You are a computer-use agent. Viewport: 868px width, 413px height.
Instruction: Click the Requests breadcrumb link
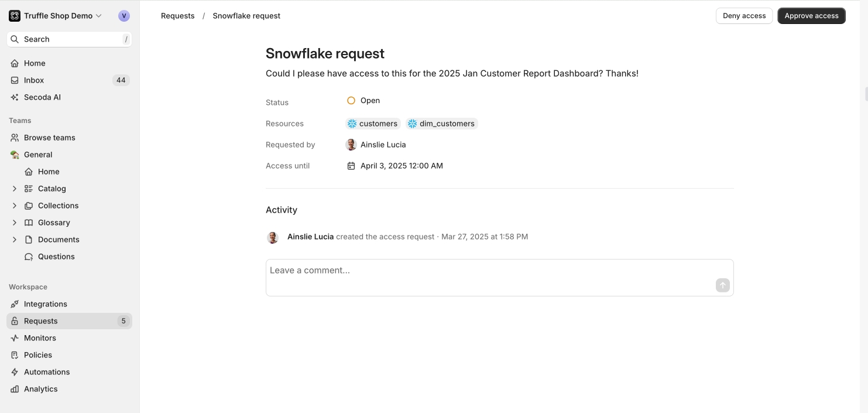pos(177,16)
